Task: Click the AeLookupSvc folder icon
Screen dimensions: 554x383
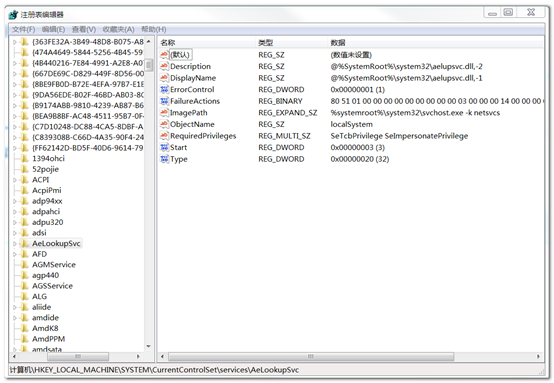Action: pos(24,243)
